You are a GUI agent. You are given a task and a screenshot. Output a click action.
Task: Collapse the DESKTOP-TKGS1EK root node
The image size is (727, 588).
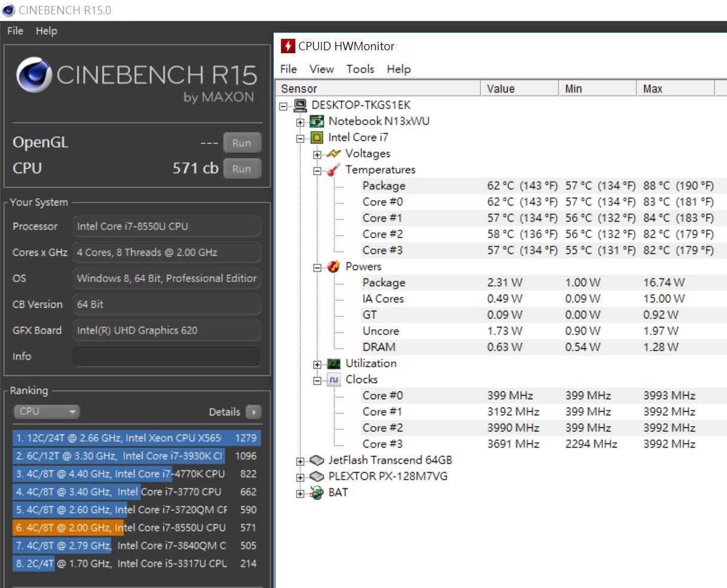pos(283,106)
